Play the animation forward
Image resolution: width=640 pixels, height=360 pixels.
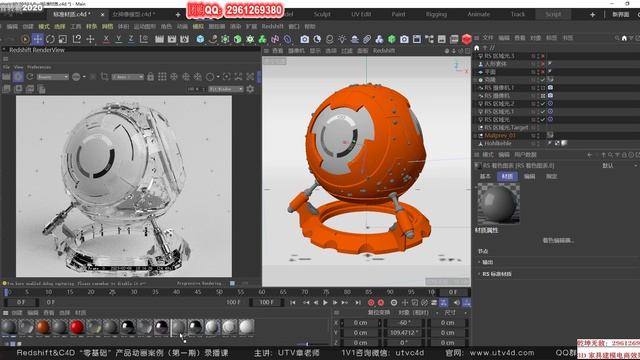click(325, 302)
